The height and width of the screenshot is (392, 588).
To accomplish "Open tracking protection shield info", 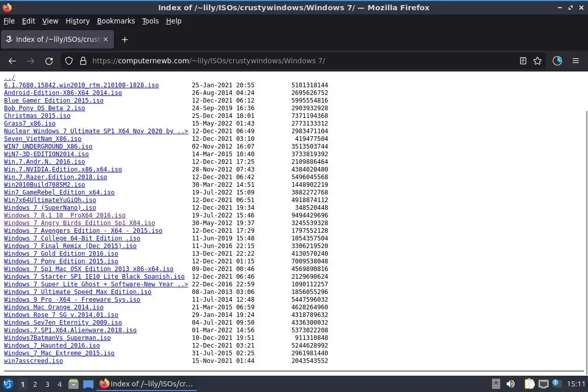I will 68,61.
